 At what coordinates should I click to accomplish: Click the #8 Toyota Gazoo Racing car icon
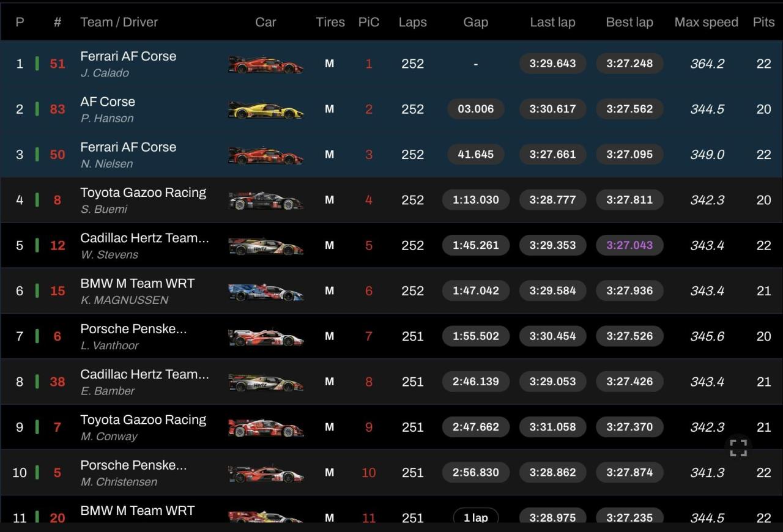[265, 201]
